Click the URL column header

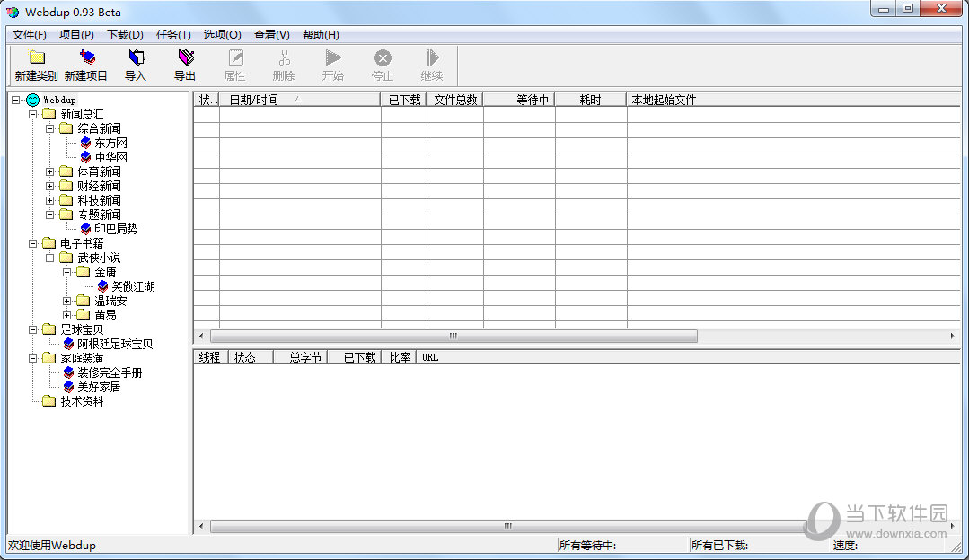pyautogui.click(x=689, y=357)
